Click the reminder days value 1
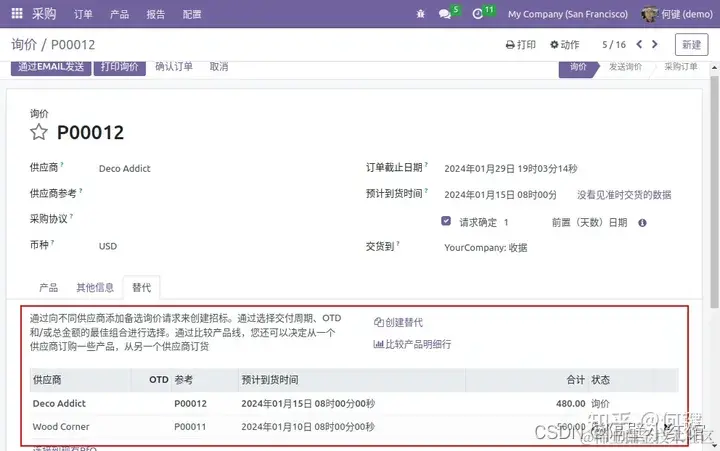This screenshot has height=451, width=720. (x=506, y=222)
